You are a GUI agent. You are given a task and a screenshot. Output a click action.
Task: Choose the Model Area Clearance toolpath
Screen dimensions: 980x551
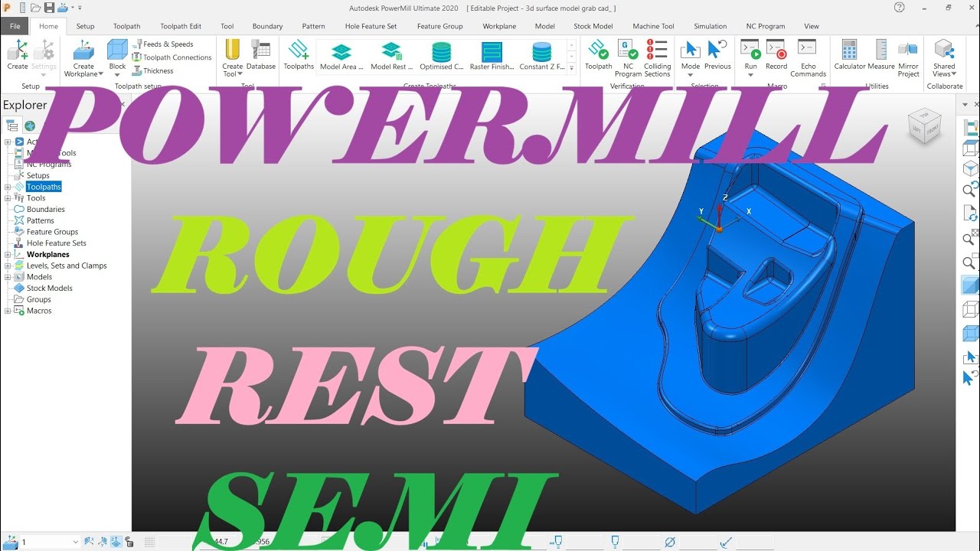[341, 57]
